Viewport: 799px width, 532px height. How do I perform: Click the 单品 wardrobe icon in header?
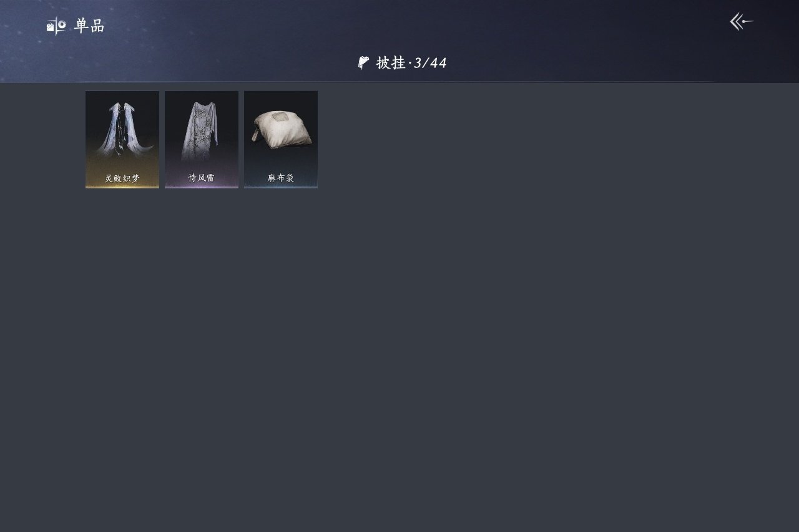click(56, 26)
